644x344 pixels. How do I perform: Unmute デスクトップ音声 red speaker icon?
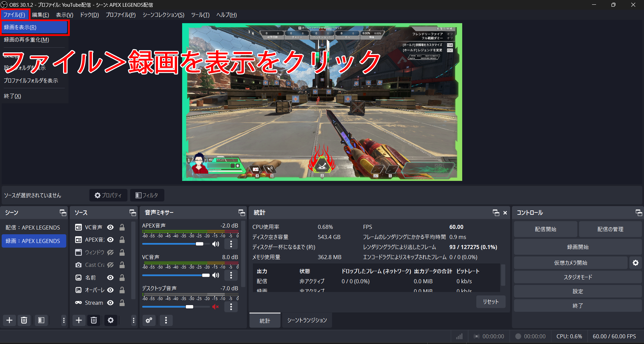[x=216, y=307]
